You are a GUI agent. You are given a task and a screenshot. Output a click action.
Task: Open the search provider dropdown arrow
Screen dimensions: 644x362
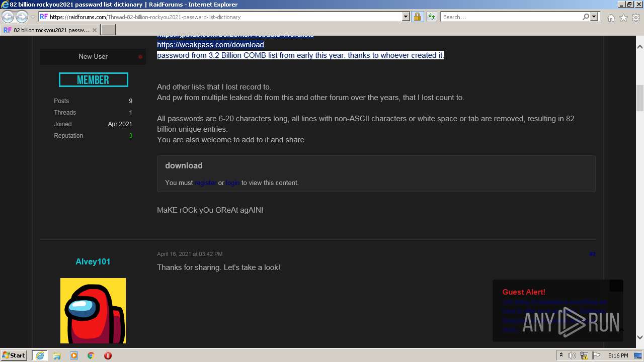click(x=594, y=17)
